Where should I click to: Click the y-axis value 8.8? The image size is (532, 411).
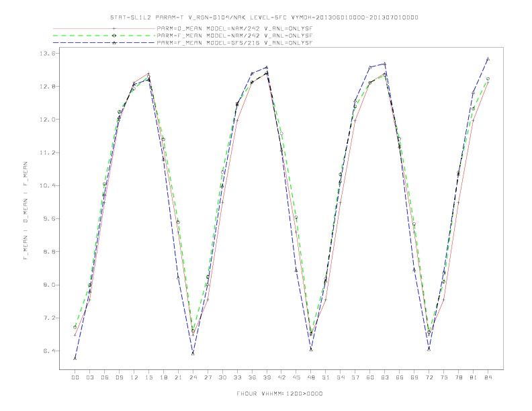pyautogui.click(x=48, y=252)
